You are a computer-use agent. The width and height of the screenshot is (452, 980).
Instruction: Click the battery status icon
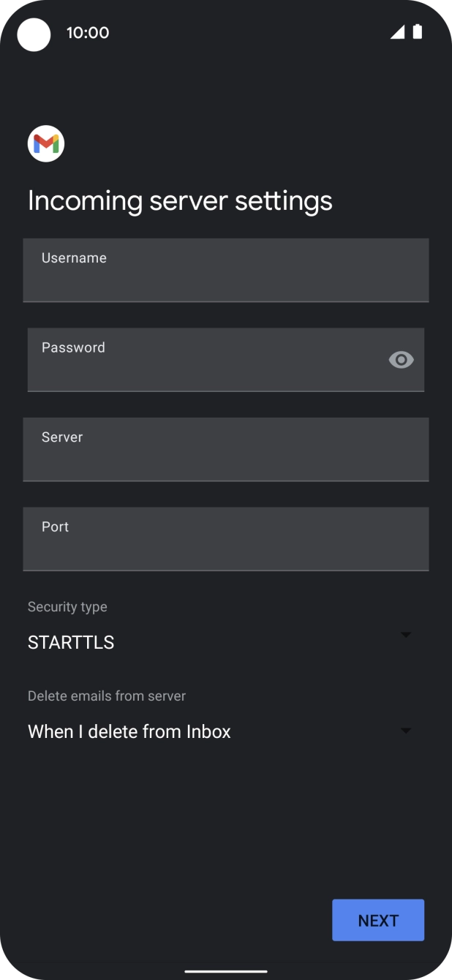coord(418,32)
